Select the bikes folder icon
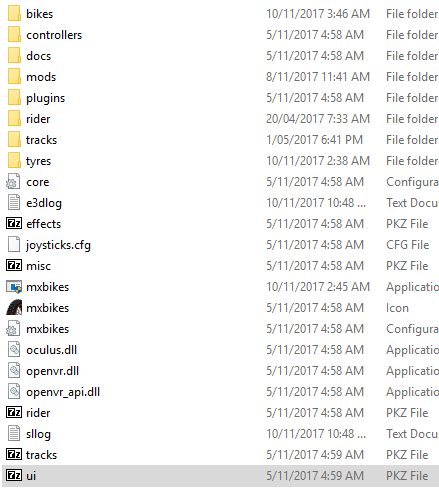Screen dimensions: 439x490 click(x=14, y=14)
